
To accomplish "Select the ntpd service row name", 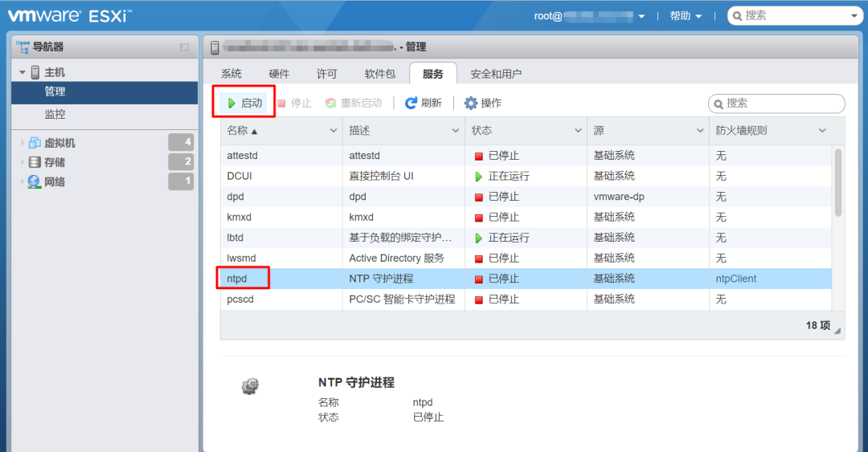I will [237, 279].
